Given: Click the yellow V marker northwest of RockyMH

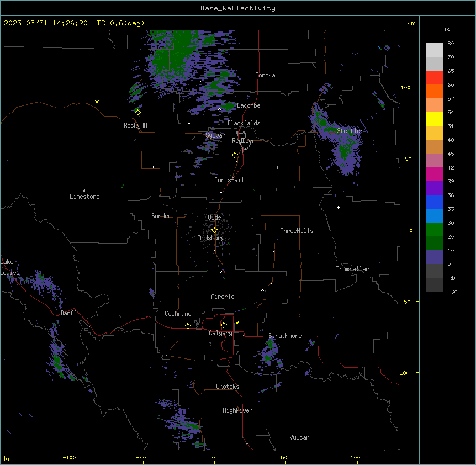Looking at the screenshot, I should 97,102.
